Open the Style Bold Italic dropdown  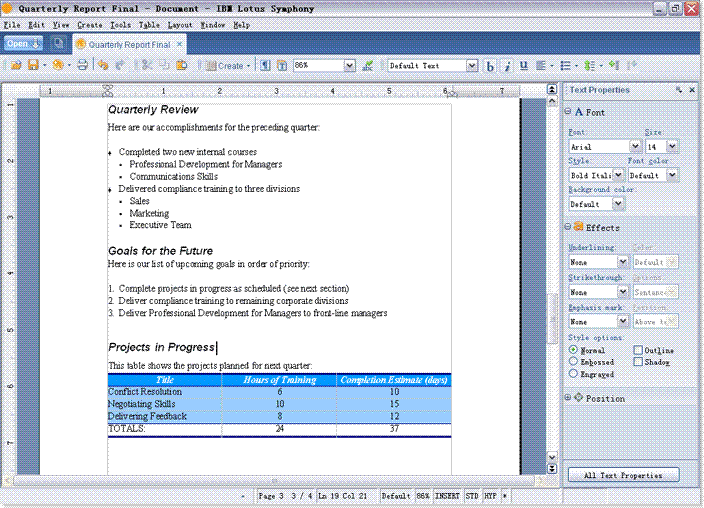(618, 175)
